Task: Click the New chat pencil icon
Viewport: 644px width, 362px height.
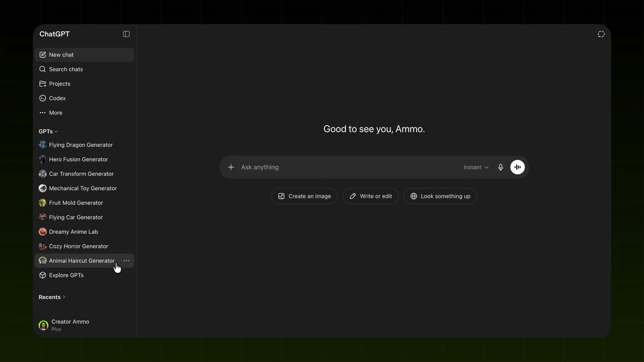Action: tap(43, 55)
